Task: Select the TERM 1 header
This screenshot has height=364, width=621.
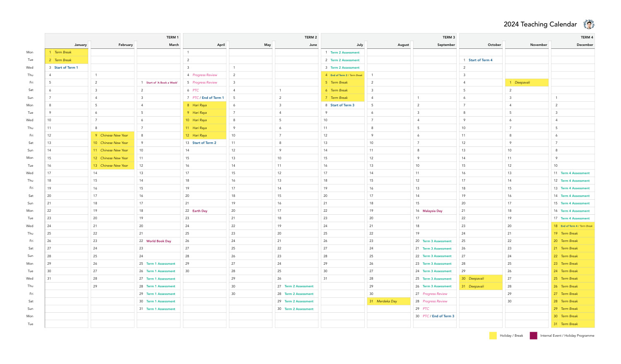Action: pos(172,37)
